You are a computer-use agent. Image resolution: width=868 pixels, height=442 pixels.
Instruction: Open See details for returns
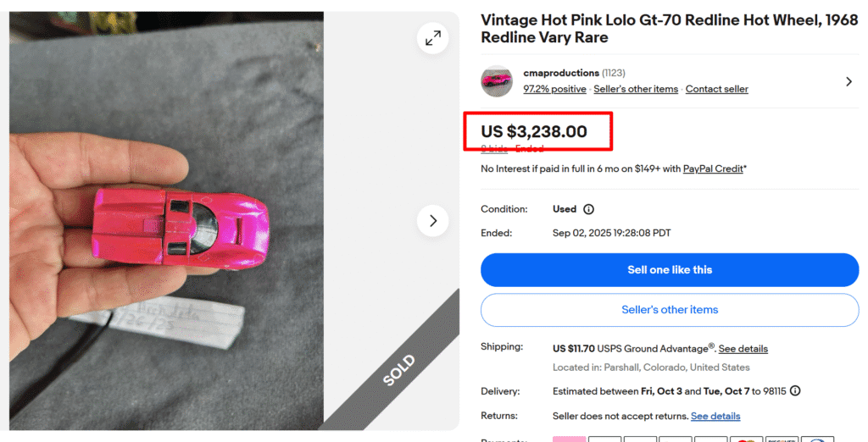[715, 416]
